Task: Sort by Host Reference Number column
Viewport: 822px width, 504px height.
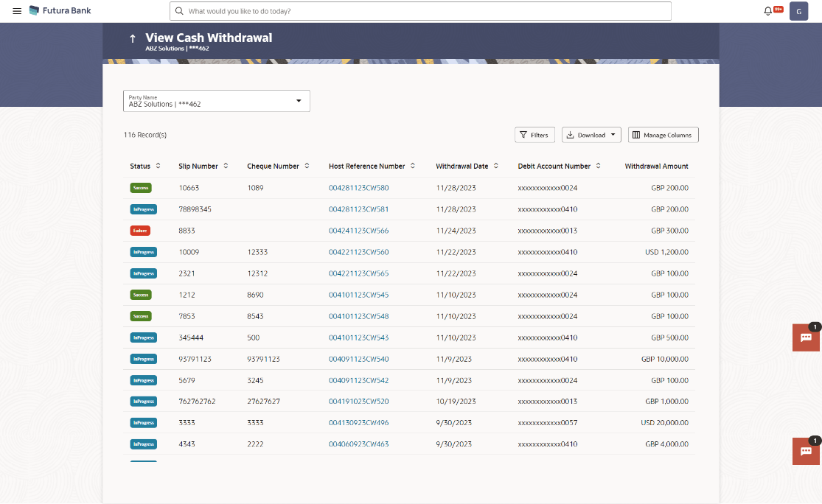Action: pyautogui.click(x=413, y=166)
